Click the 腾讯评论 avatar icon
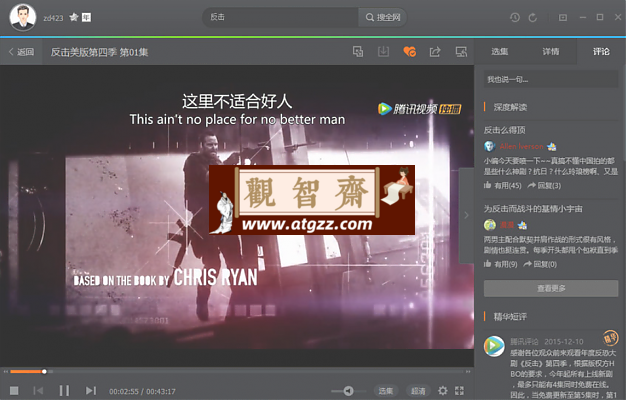 (494, 346)
